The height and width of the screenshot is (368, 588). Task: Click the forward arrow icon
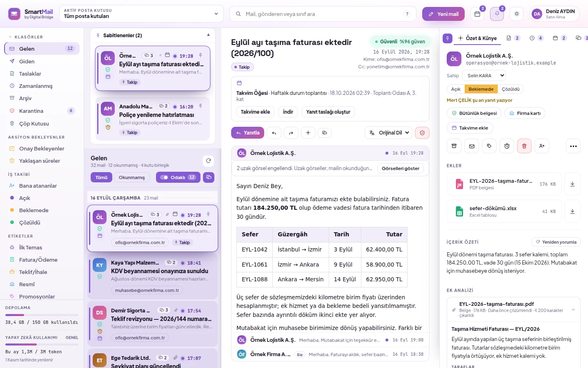coord(291,133)
